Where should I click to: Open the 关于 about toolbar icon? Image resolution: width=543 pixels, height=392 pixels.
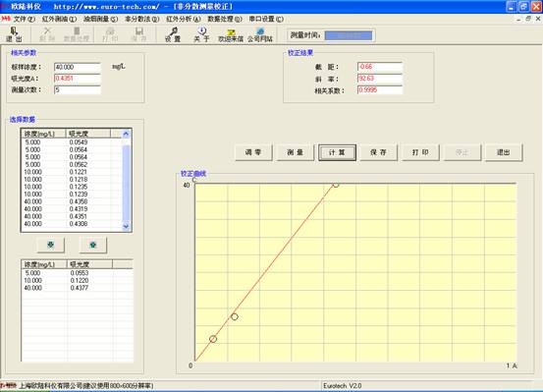[x=201, y=34]
